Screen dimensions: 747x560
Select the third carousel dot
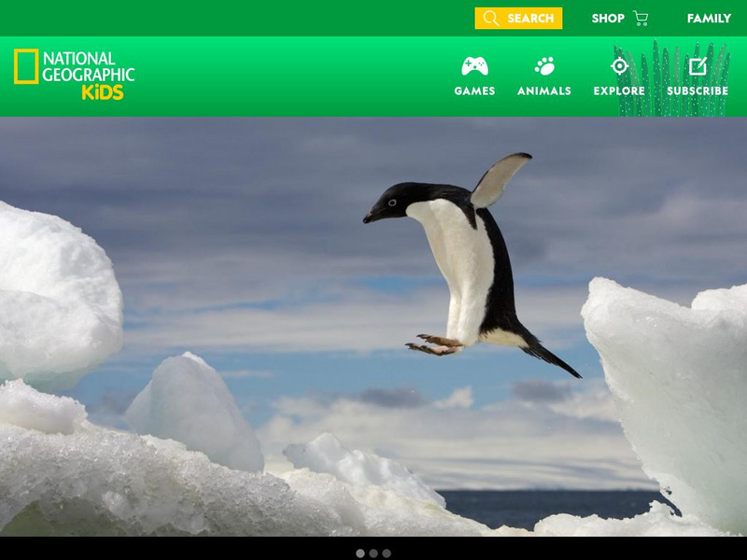tap(386, 552)
